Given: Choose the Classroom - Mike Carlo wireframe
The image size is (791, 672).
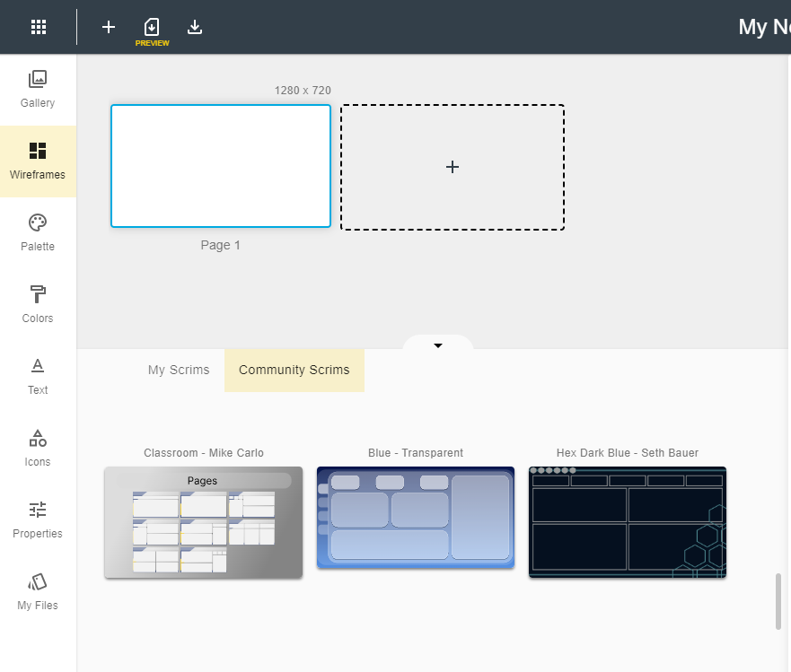Looking at the screenshot, I should [204, 522].
